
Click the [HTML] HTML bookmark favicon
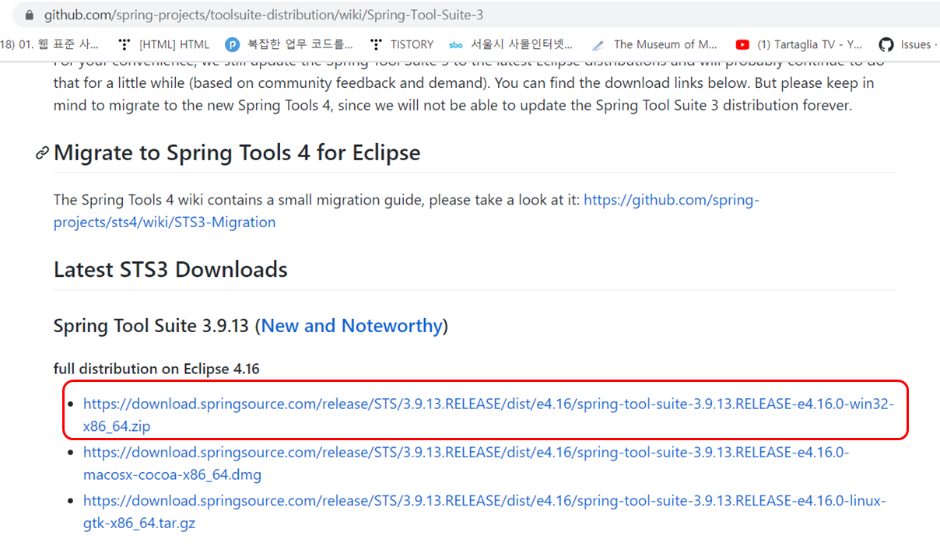click(x=124, y=44)
